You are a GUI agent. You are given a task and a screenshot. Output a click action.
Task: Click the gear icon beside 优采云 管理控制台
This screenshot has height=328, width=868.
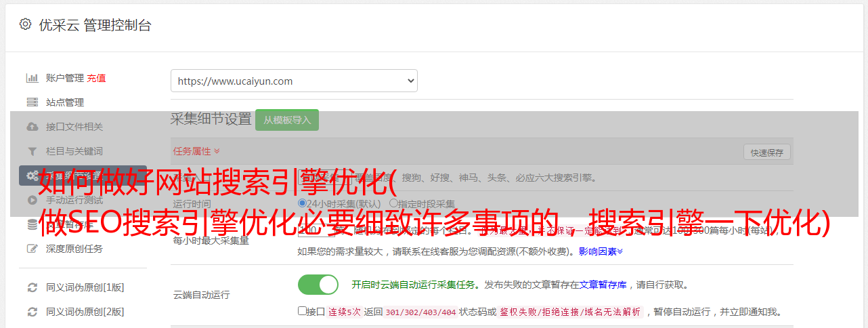(25, 24)
